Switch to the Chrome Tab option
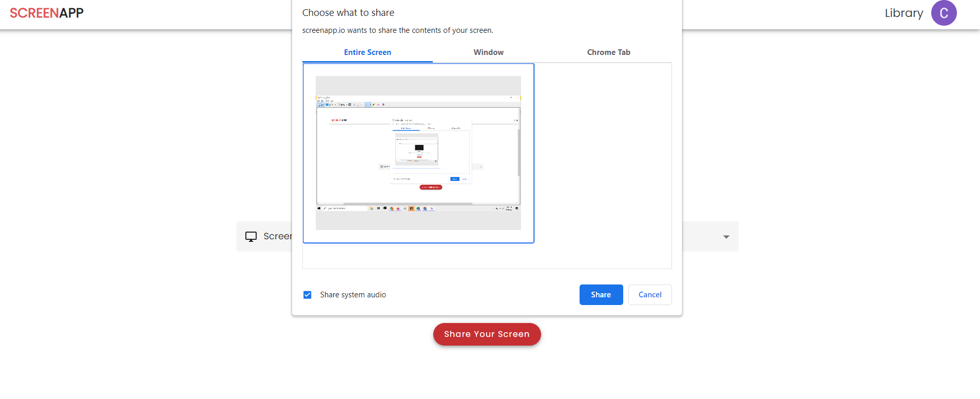 [608, 52]
